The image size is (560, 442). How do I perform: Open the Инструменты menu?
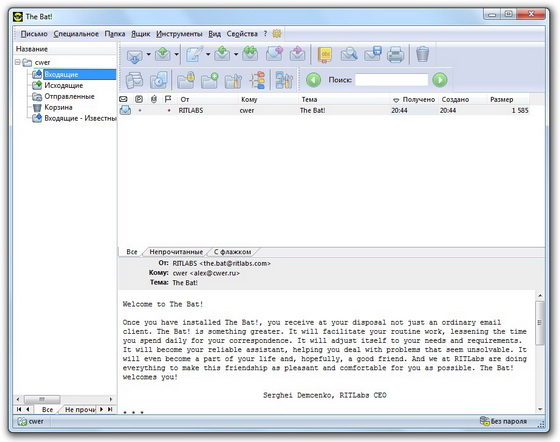[x=179, y=34]
